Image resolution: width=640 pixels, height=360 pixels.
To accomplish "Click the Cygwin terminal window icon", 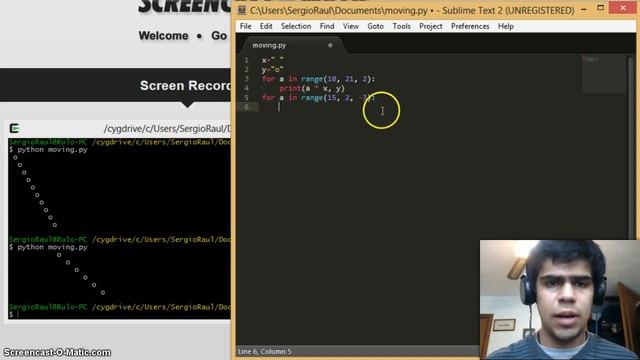I will click(x=15, y=129).
